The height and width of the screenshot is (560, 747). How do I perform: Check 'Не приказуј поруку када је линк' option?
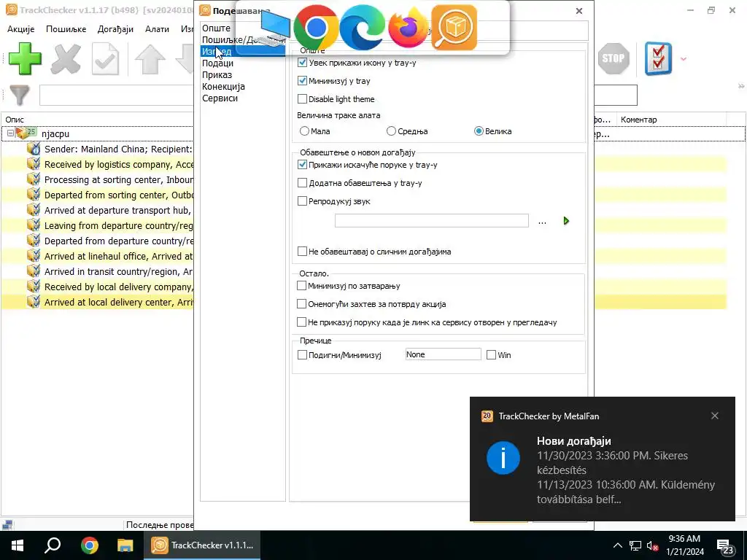tap(301, 322)
